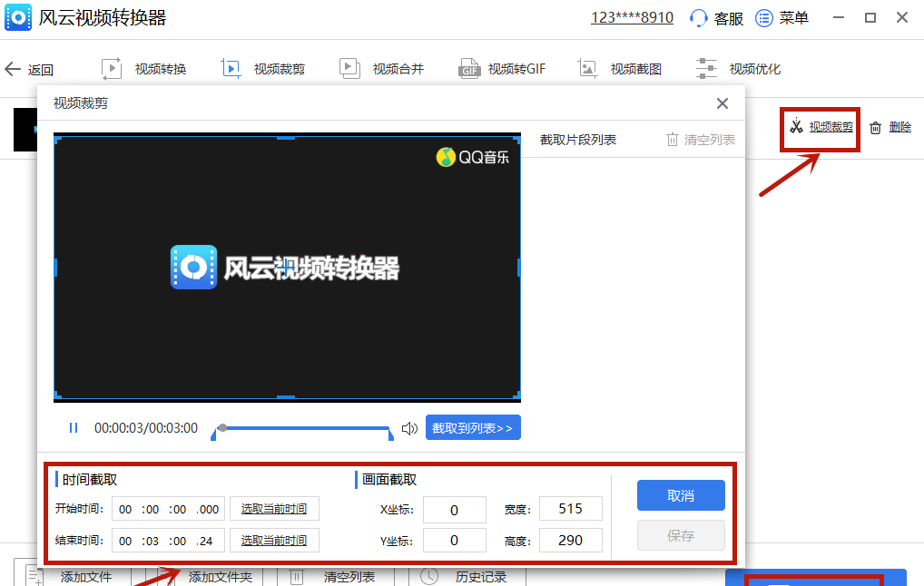
Task: Click the 截取到列表>> button
Action: pyautogui.click(x=473, y=427)
